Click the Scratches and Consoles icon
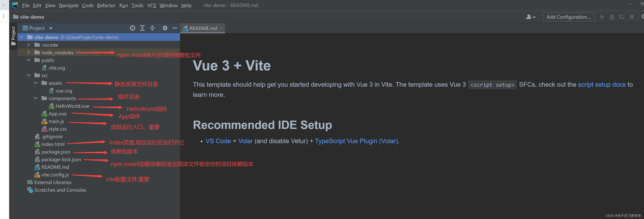Viewport: 644px width, 219px height. coord(30,190)
